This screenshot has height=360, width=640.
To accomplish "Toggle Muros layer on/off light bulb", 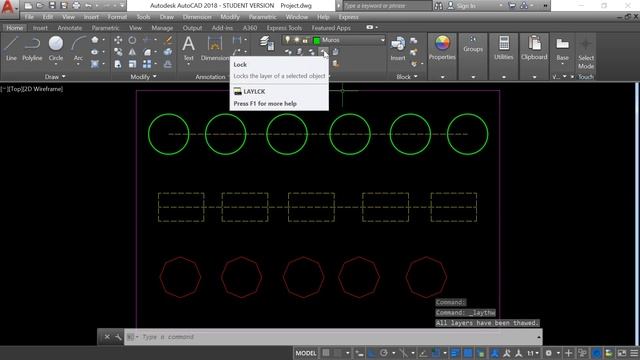I will 287,40.
